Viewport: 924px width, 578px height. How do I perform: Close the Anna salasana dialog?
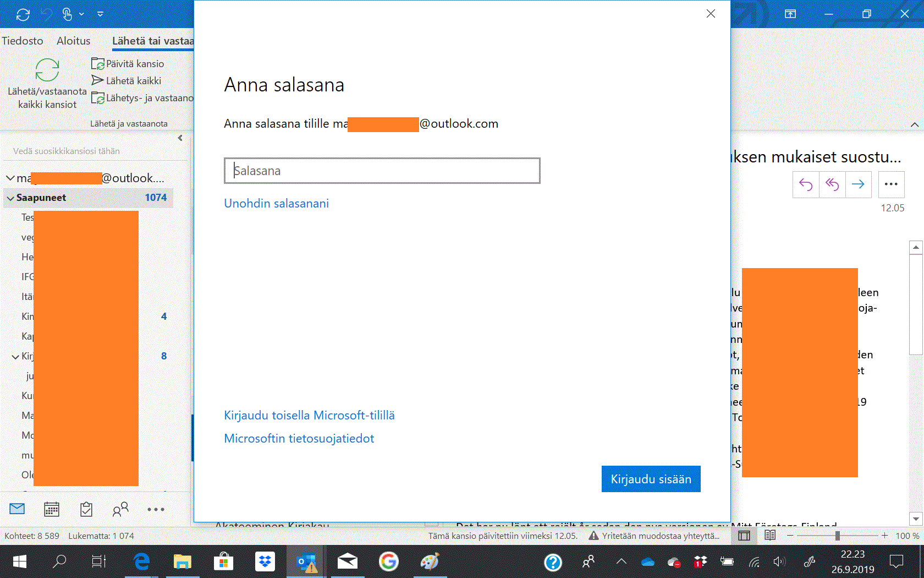tap(711, 14)
